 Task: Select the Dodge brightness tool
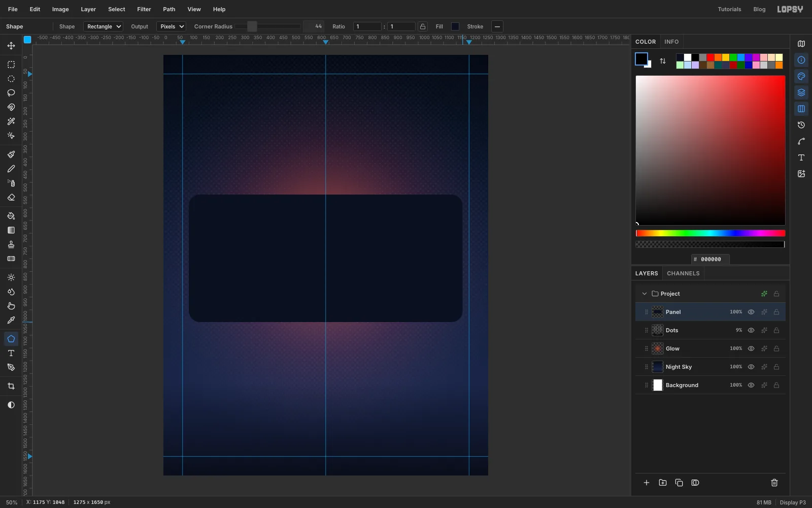pyautogui.click(x=11, y=277)
